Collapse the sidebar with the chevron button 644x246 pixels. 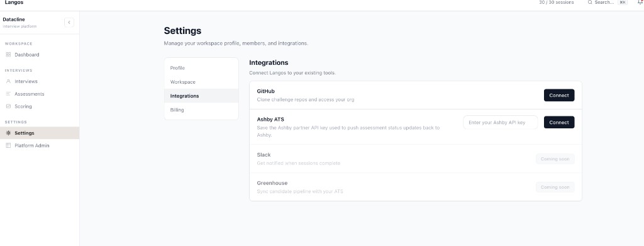pos(69,22)
